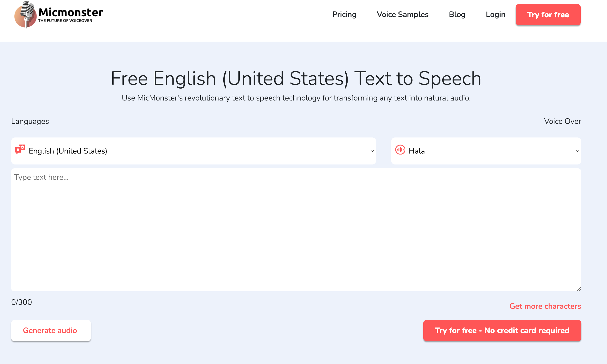The image size is (607, 364).
Task: Expand the Hala voice over dropdown
Action: click(486, 151)
